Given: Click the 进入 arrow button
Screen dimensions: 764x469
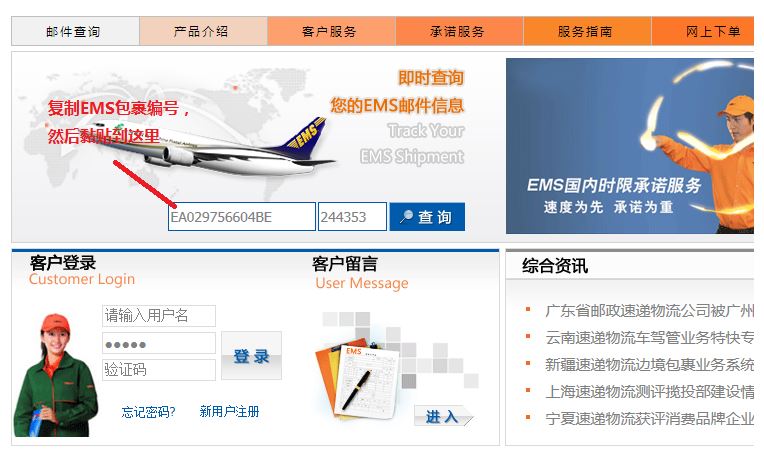Looking at the screenshot, I should point(443,416).
